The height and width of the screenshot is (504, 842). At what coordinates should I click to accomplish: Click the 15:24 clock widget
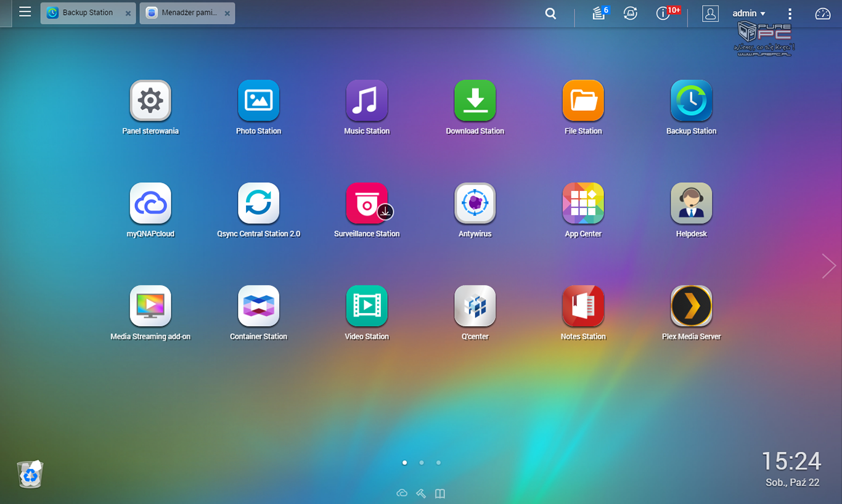point(791,461)
